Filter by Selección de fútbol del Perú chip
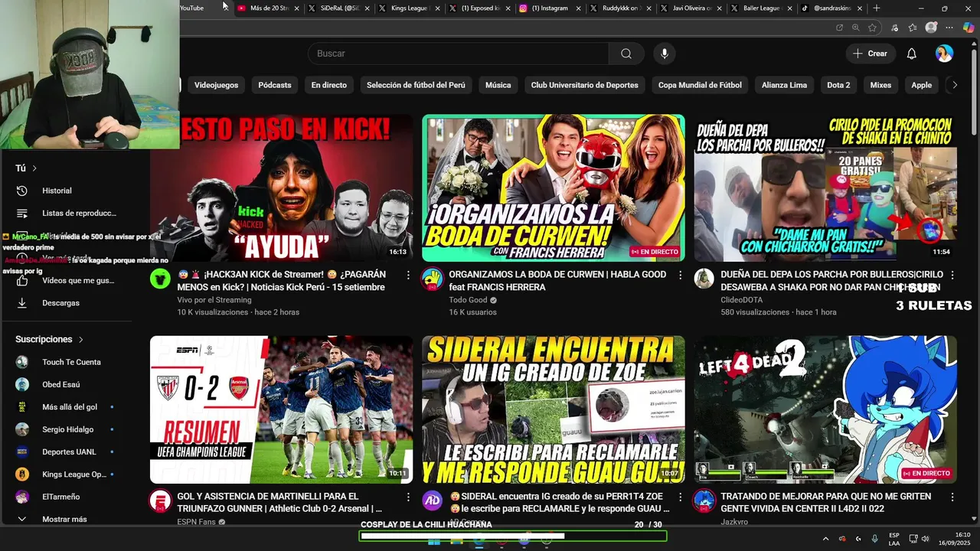This screenshot has height=551, width=980. (x=416, y=85)
